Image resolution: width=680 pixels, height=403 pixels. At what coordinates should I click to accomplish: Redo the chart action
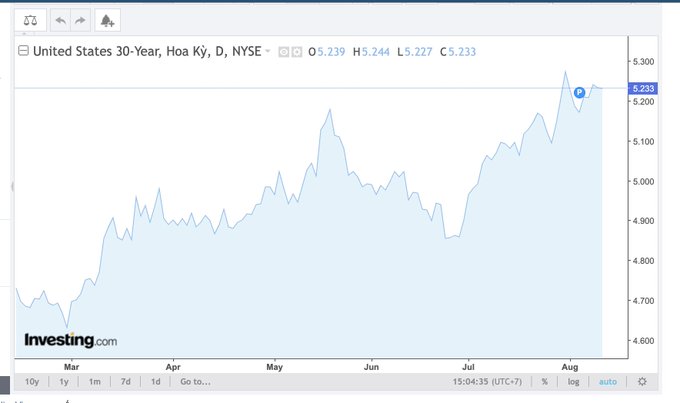click(80, 20)
